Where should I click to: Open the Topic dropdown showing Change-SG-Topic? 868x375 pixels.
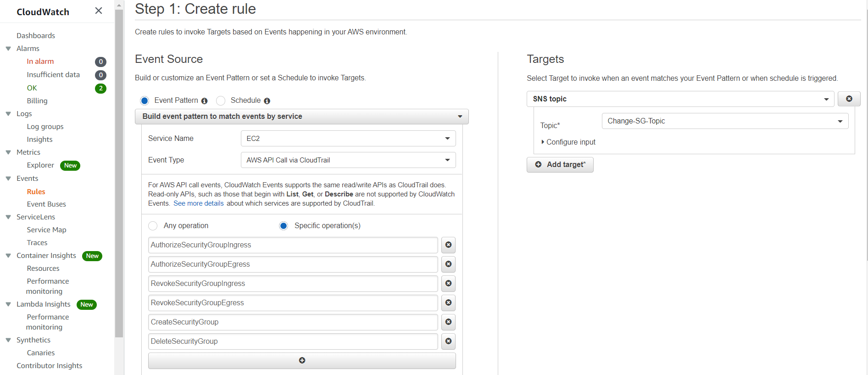tap(725, 121)
